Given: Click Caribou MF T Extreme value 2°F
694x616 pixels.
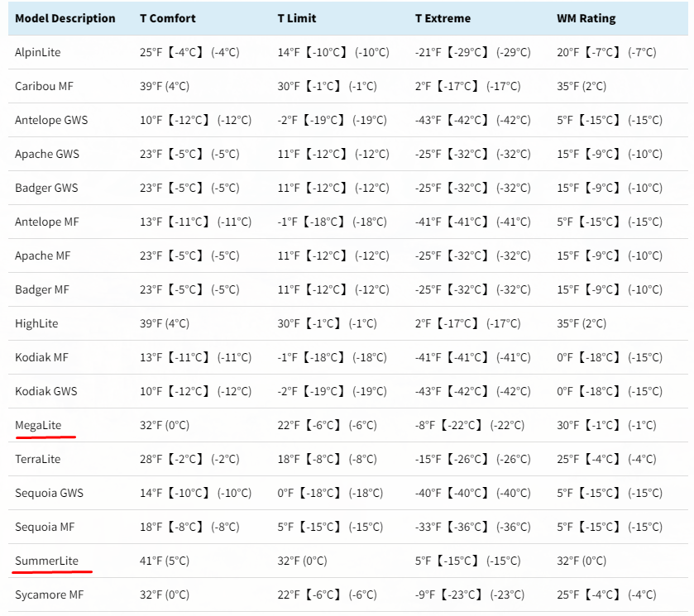Looking at the screenshot, I should (x=423, y=86).
